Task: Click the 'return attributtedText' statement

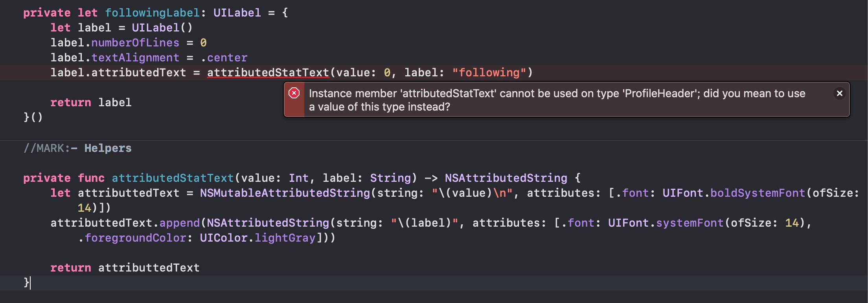Action: tap(125, 268)
